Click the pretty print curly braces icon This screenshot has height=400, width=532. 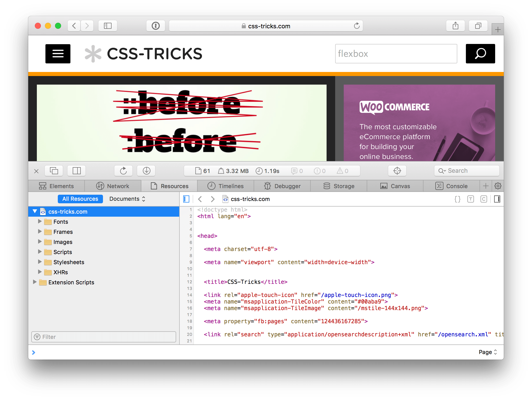(457, 199)
